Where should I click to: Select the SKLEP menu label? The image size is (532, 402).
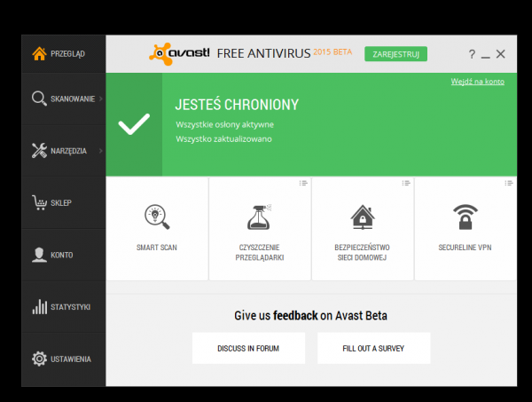point(61,202)
